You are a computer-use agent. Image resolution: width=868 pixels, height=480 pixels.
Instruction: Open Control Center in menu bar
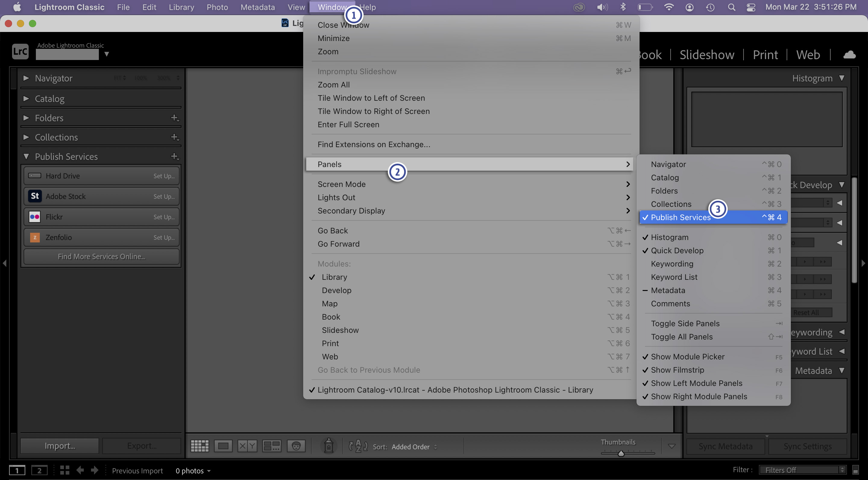(751, 7)
